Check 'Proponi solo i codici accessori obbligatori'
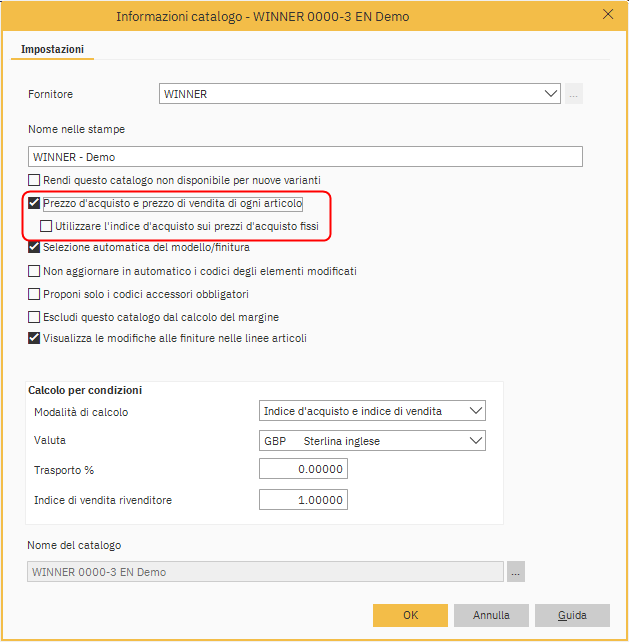629x642 pixels. point(35,294)
